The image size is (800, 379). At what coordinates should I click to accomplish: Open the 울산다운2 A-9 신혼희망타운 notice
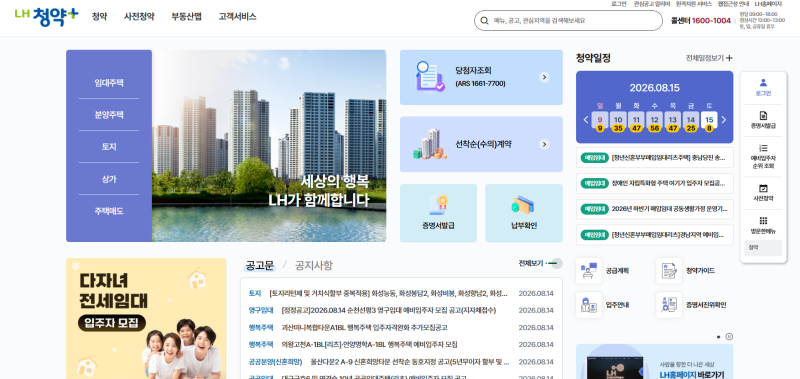point(410,362)
